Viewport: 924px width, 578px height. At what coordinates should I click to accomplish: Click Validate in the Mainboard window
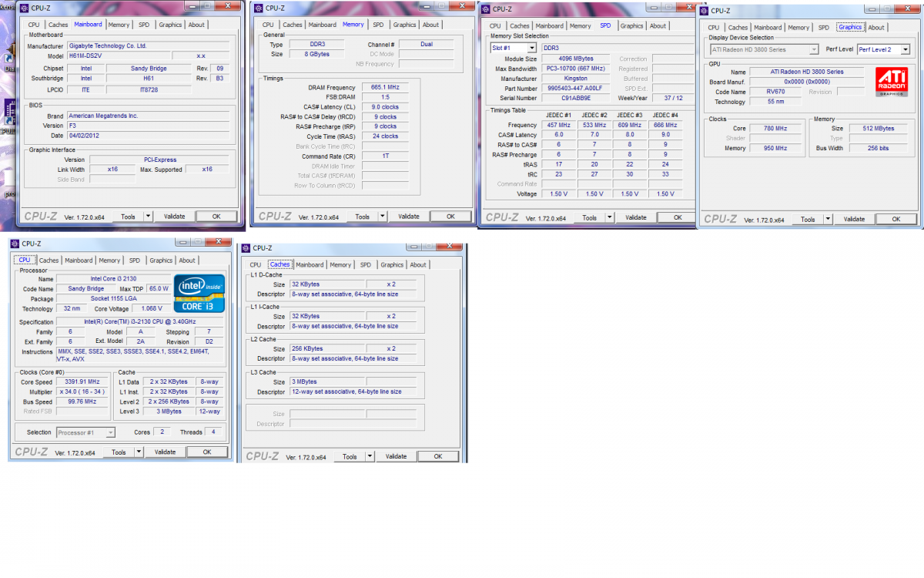[x=175, y=217]
